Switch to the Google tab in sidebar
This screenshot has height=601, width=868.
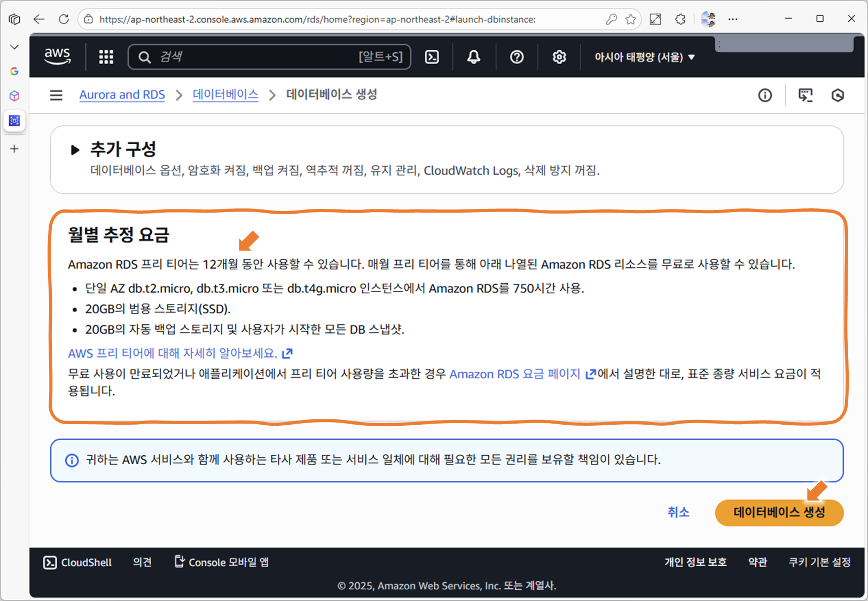tap(14, 71)
